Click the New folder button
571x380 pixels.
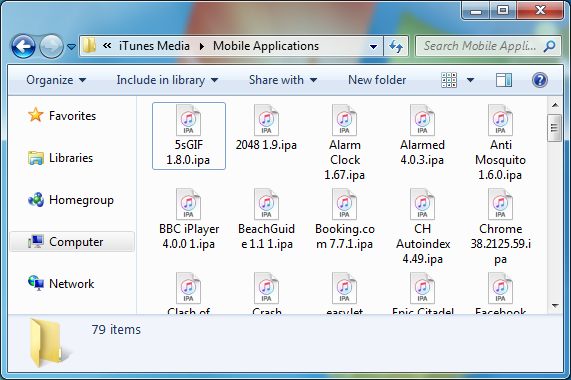[x=377, y=80]
